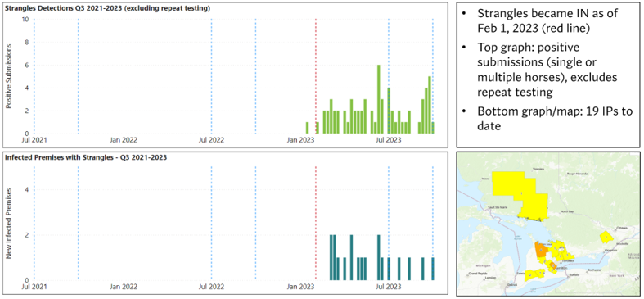Click the Rochester label on the map
The height and width of the screenshot is (299, 644).
595,270
